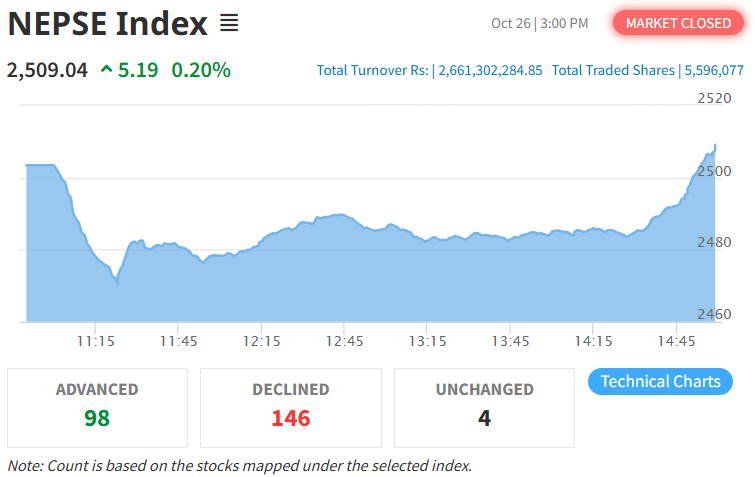Open the Technical Charts button
Screen dimensions: 755x477
click(x=660, y=381)
